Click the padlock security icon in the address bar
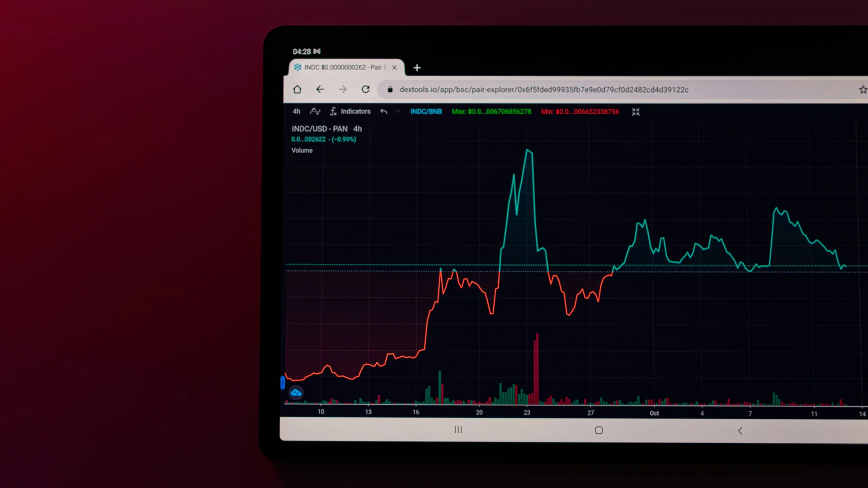 click(390, 89)
